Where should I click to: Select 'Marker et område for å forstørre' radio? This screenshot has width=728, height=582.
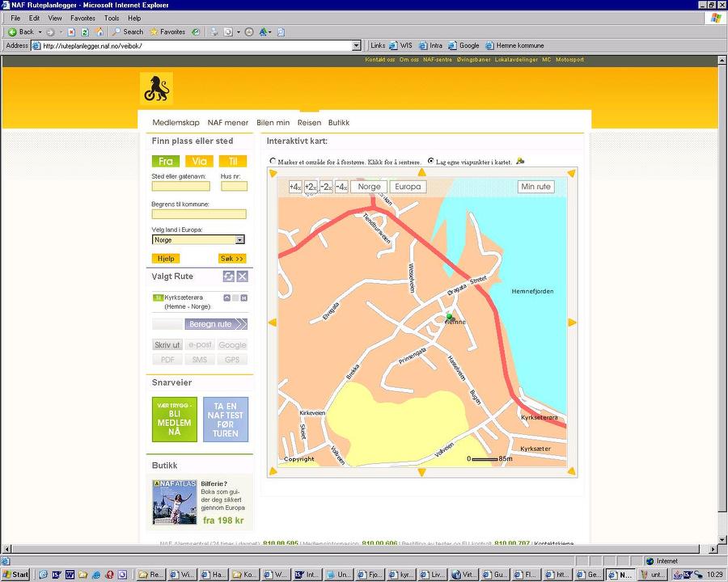pos(273,161)
